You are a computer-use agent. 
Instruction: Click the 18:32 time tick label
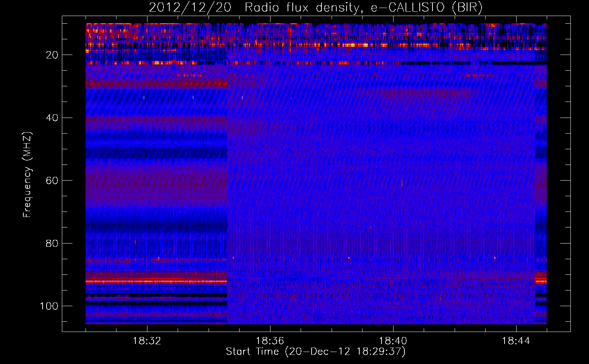[x=147, y=341]
